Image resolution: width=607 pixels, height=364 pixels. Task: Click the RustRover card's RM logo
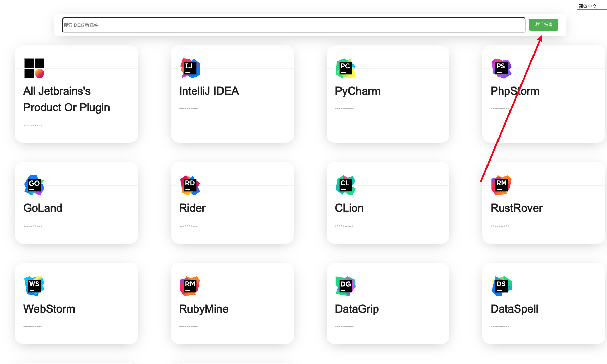pos(502,185)
